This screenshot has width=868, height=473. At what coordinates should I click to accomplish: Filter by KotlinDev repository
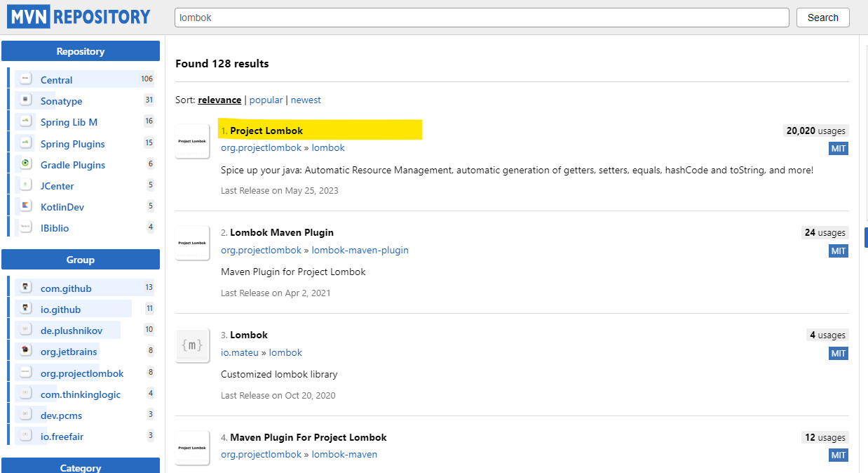click(62, 207)
